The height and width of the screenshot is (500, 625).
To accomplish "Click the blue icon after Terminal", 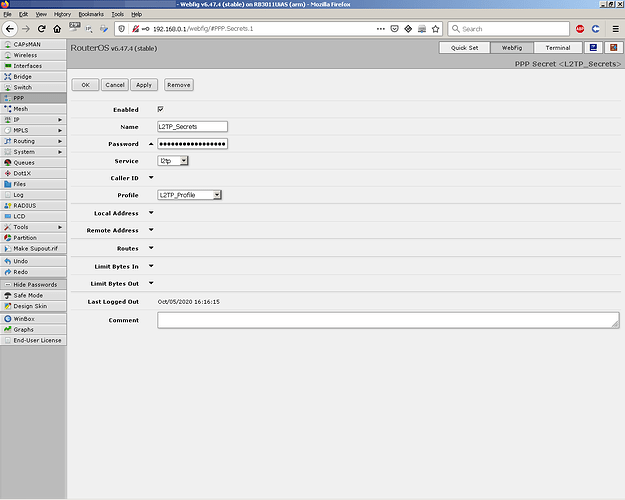I will 594,48.
